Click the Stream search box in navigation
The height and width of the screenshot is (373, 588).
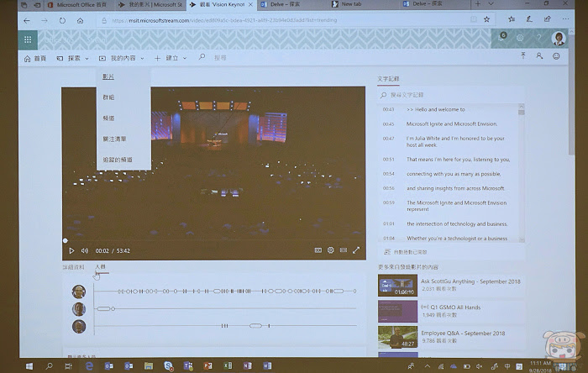pos(220,58)
